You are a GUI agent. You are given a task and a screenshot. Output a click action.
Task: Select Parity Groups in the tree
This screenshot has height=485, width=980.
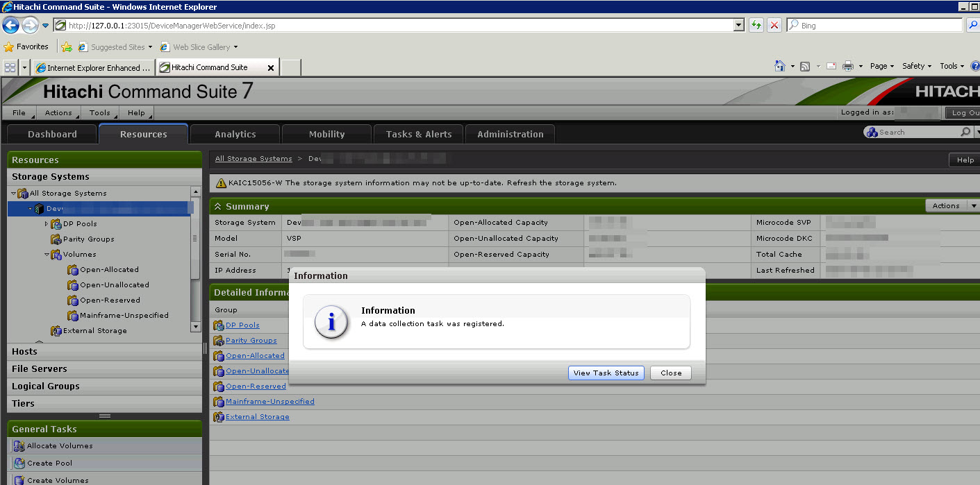(x=88, y=239)
